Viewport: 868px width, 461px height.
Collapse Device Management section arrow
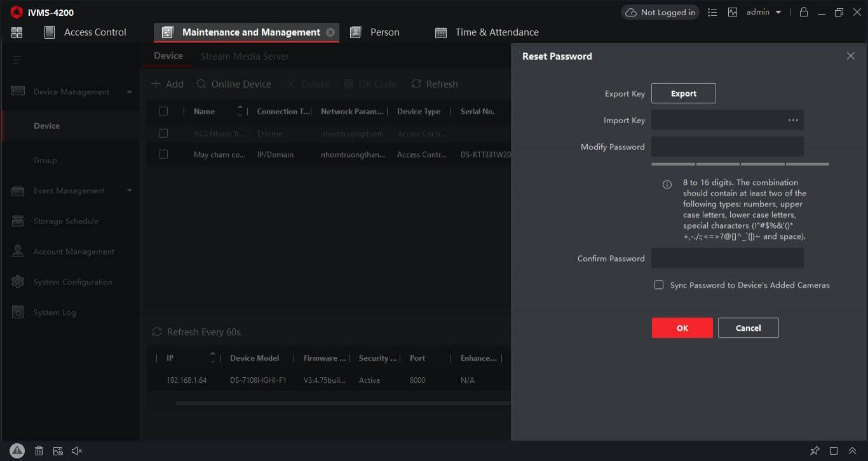130,92
